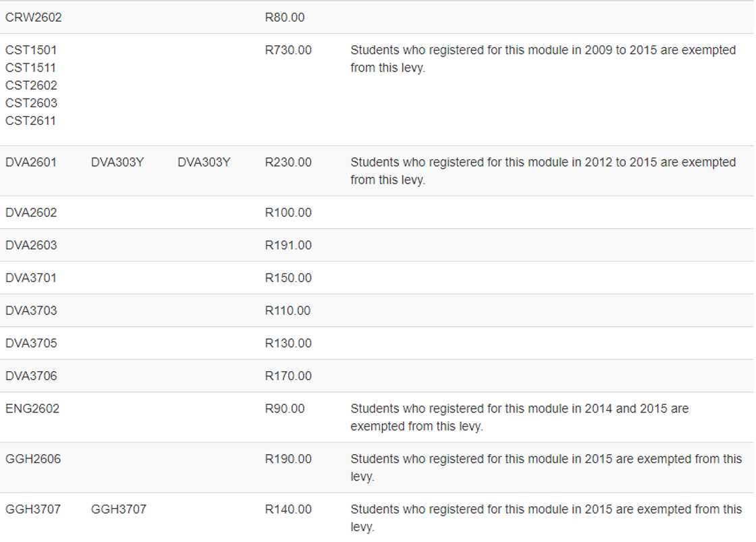Select the R80.00 levy amount
Viewport: 756px width, 542px height.
[284, 18]
